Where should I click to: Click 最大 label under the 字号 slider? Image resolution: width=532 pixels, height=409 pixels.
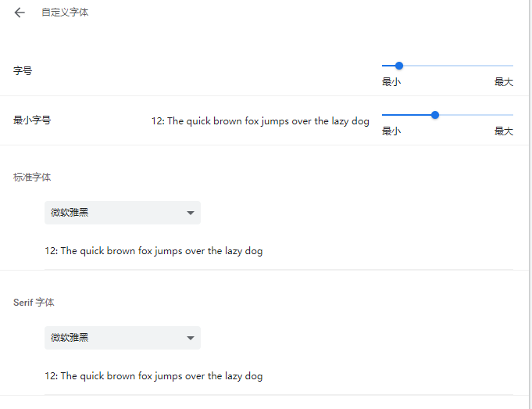coord(504,82)
